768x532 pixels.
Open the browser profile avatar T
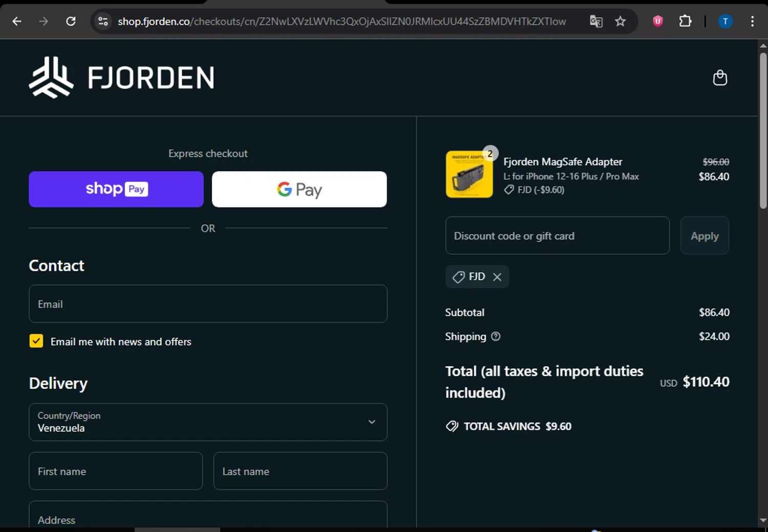725,21
